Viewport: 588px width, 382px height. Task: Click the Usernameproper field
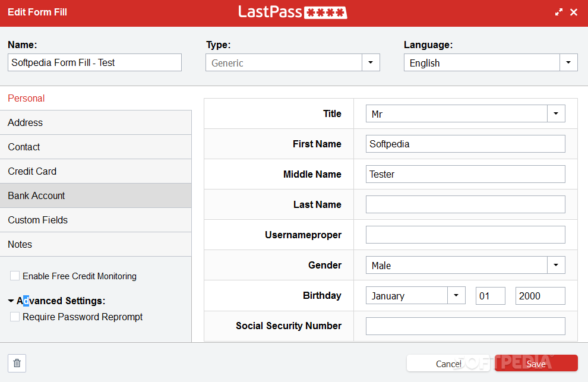pos(466,235)
